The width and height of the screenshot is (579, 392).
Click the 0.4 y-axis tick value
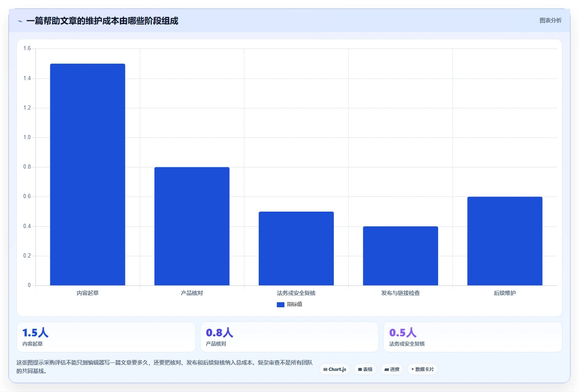27,226
